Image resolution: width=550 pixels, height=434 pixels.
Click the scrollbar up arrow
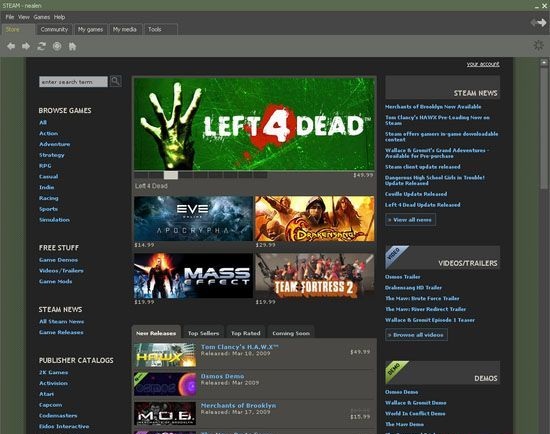pos(544,63)
